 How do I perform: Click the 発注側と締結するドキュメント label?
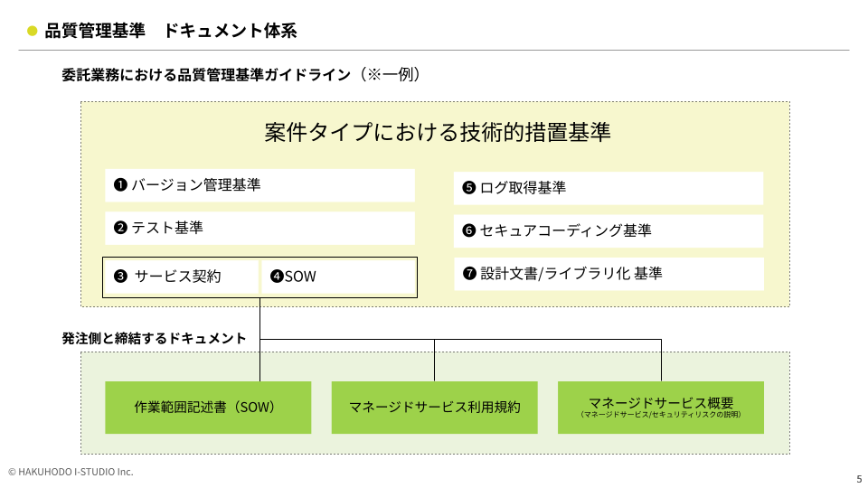pos(154,338)
